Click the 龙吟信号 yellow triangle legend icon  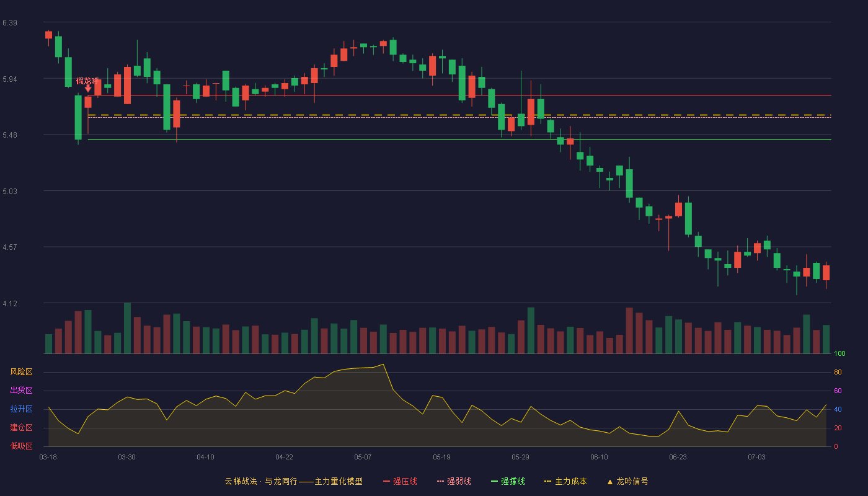tap(609, 482)
